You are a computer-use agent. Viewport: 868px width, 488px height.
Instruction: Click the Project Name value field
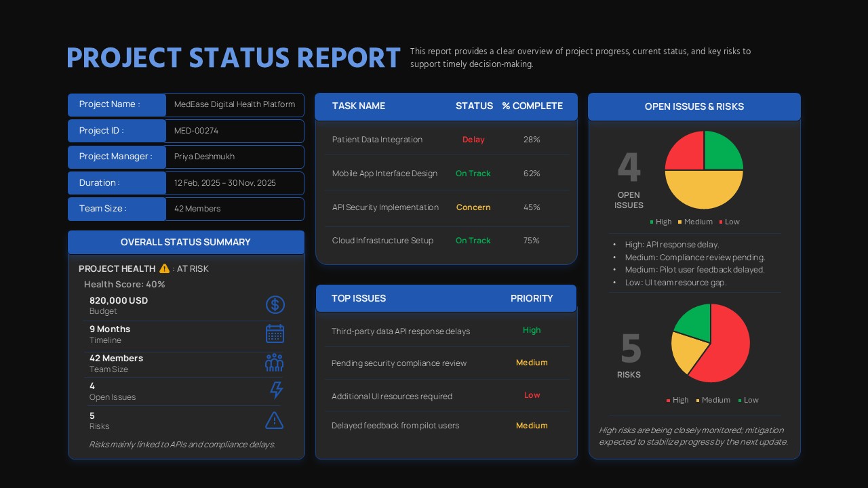235,105
